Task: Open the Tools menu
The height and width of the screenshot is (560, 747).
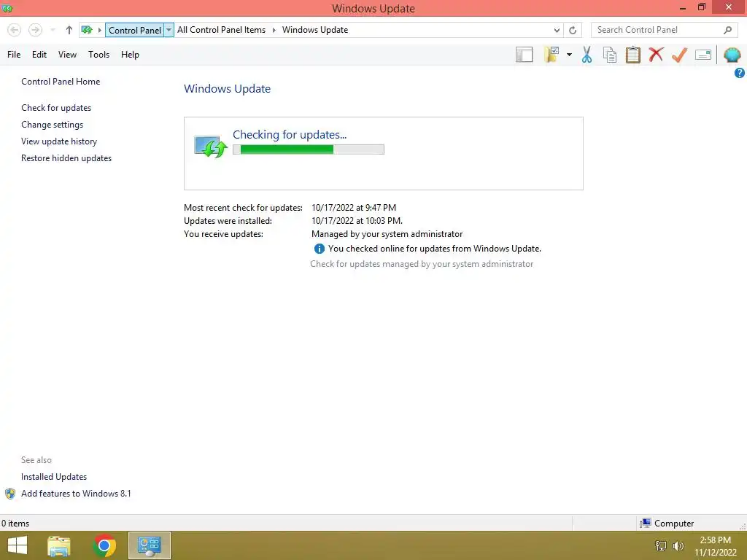Action: [x=98, y=55]
